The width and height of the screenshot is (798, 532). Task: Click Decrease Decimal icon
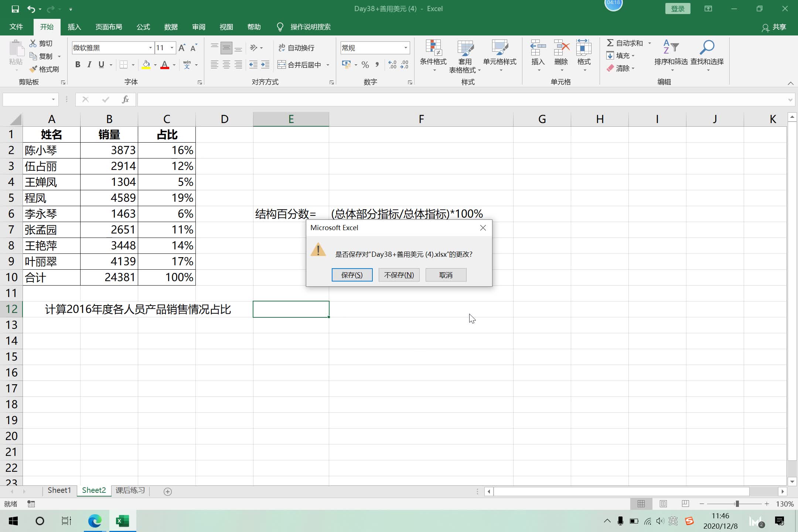coord(405,65)
